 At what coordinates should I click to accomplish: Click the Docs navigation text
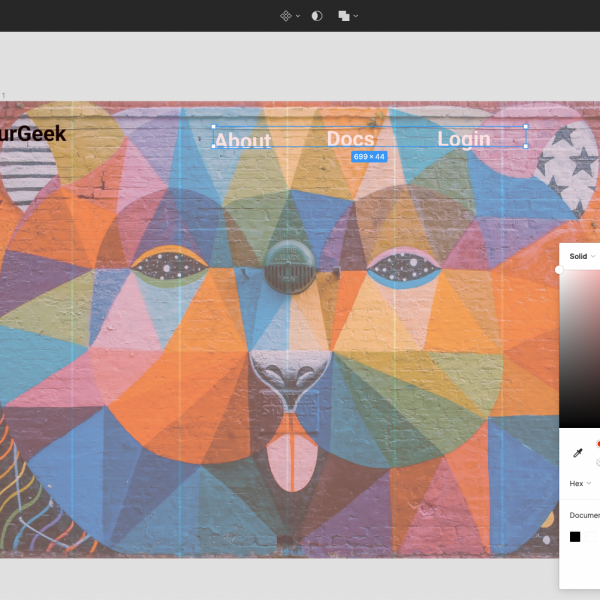coord(350,139)
